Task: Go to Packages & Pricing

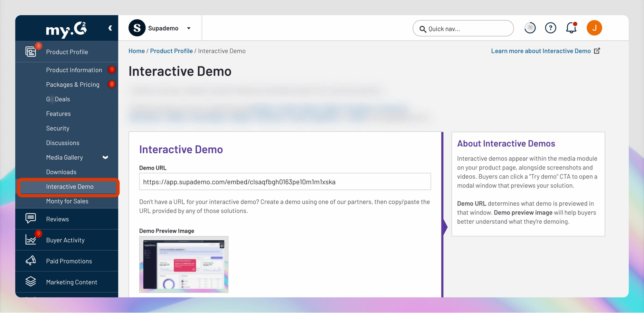Action: [73, 85]
